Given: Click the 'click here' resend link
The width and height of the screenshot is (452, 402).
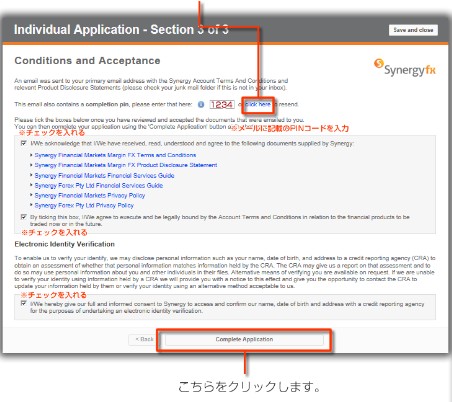Looking at the screenshot, I should pyautogui.click(x=258, y=104).
